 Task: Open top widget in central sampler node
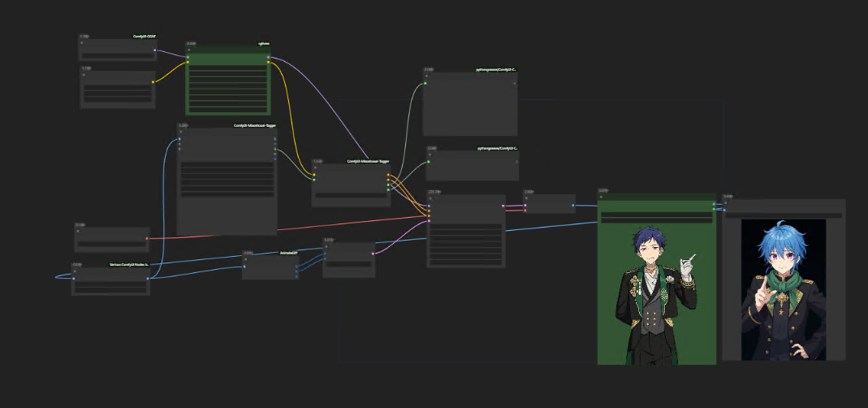coord(466,228)
